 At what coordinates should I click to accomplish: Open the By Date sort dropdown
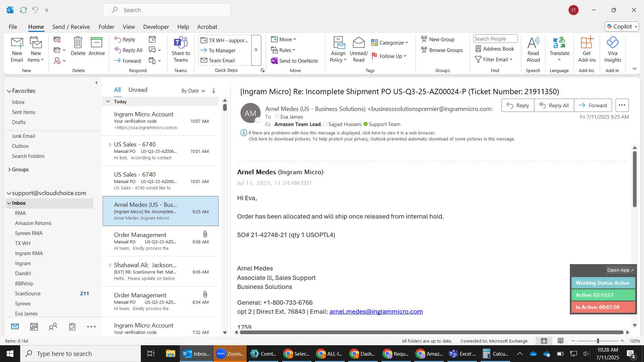[193, 90]
